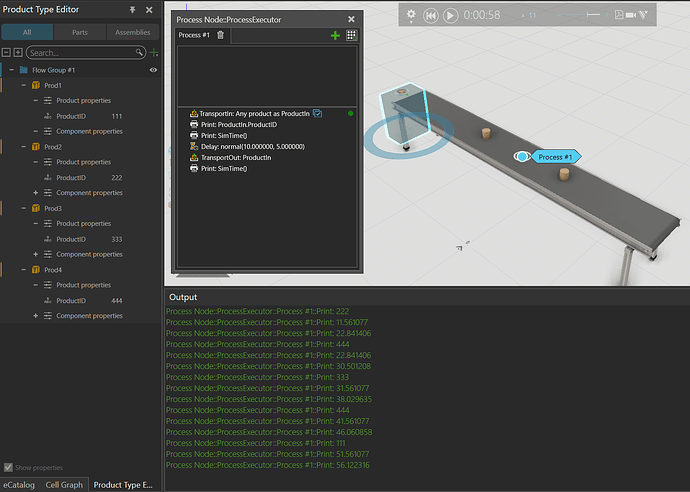The height and width of the screenshot is (492, 690).
Task: Collapse the Flow Group #1 node
Action: coord(11,70)
